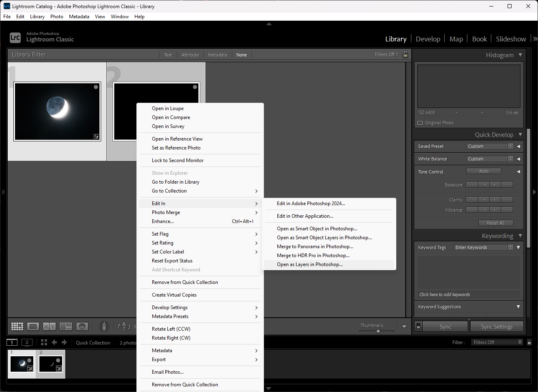538x392 pixels.
Task: Collapse the Histogram panel
Action: pyautogui.click(x=520, y=55)
